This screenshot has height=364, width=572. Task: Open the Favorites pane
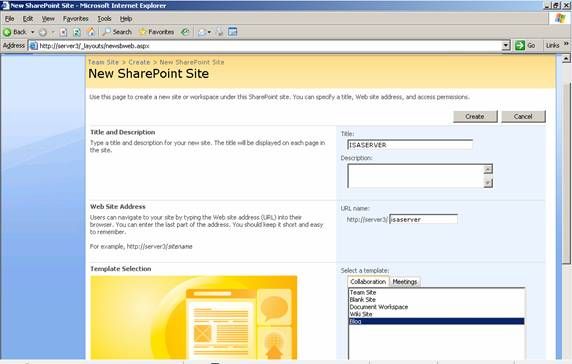[156, 32]
